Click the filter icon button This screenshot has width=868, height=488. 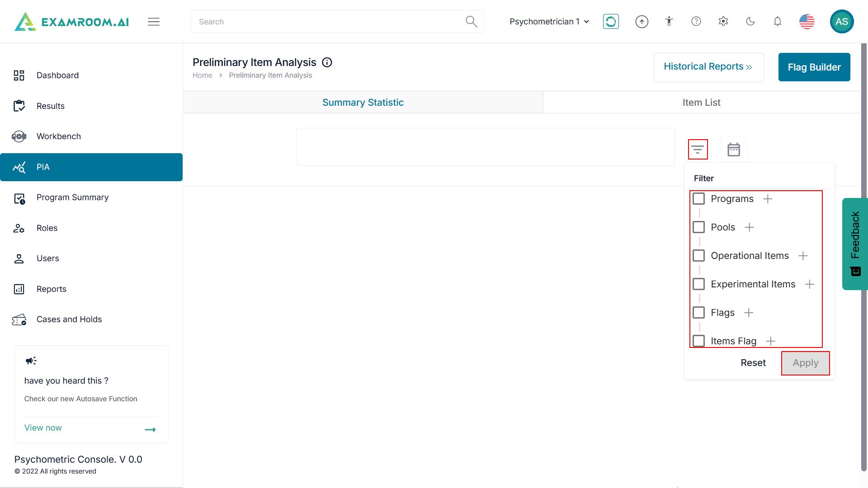click(x=698, y=149)
